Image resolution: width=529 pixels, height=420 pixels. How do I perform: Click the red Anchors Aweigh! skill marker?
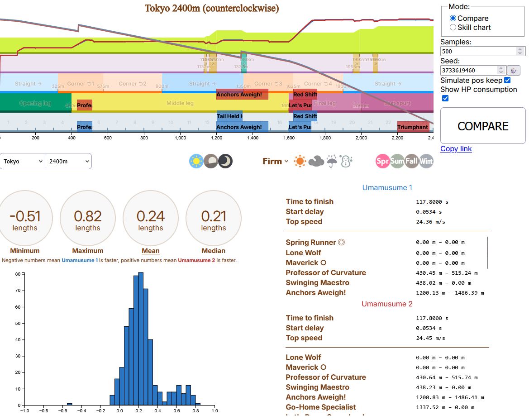[242, 94]
